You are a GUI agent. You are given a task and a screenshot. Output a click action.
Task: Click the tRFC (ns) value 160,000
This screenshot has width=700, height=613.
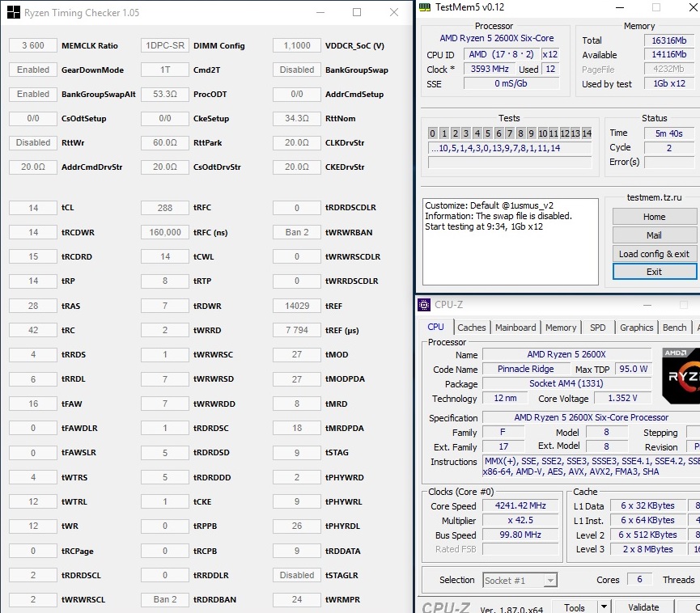(165, 232)
